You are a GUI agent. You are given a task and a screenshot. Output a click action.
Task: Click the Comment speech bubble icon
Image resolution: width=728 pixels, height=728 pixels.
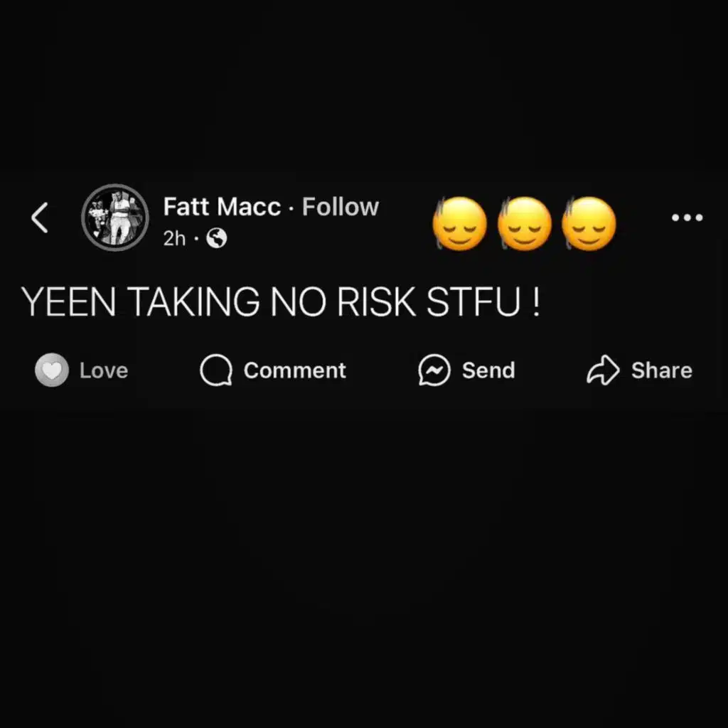coord(216,370)
